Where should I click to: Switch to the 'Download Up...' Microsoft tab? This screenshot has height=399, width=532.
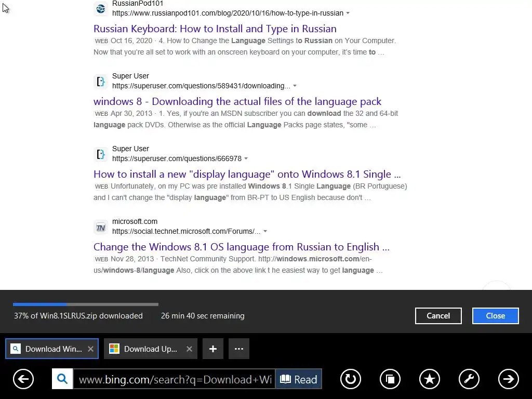pyautogui.click(x=151, y=349)
